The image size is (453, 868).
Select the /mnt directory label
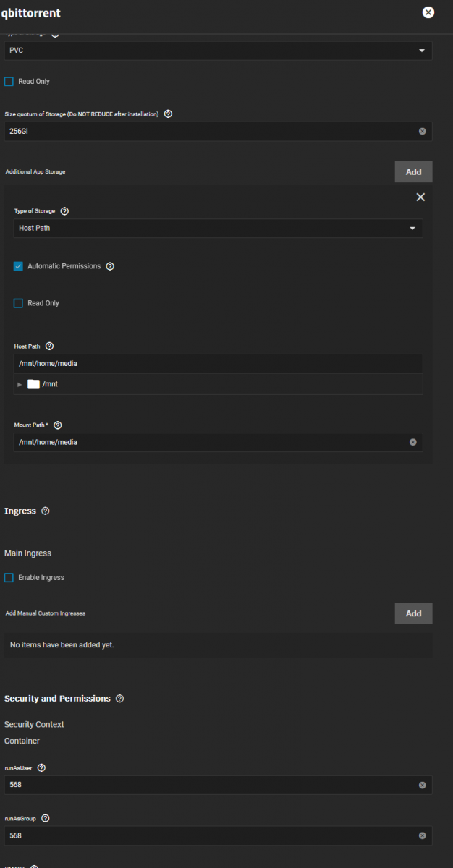[x=50, y=384]
